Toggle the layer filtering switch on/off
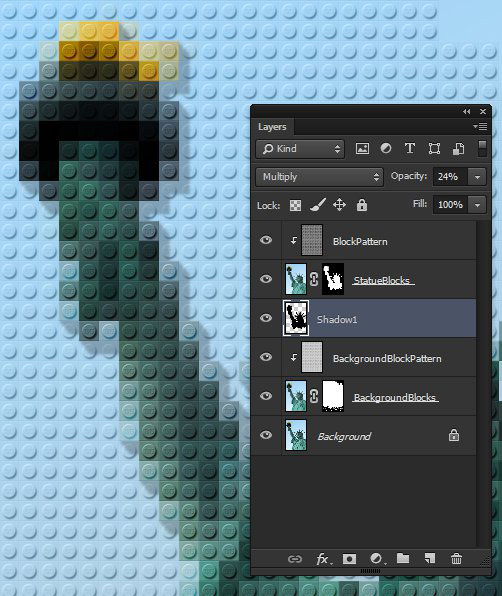Screen dimensions: 502x596 click(x=482, y=148)
